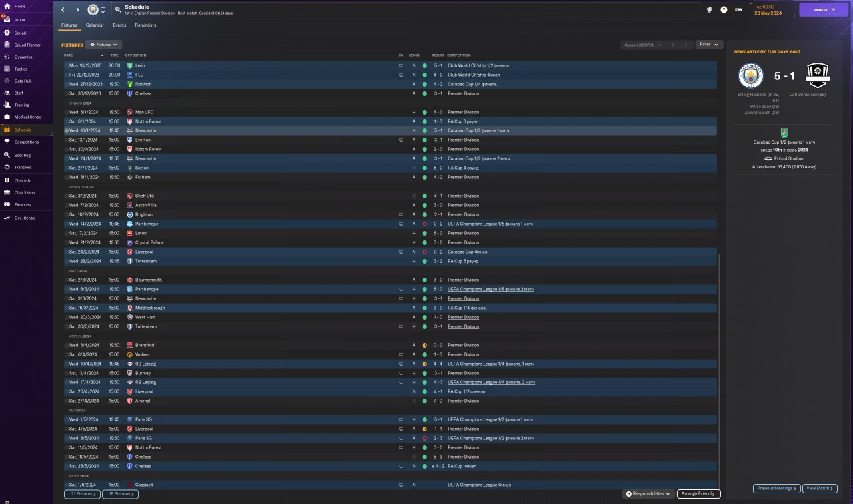Click the Newcastle crest in the match summary panel

click(817, 75)
